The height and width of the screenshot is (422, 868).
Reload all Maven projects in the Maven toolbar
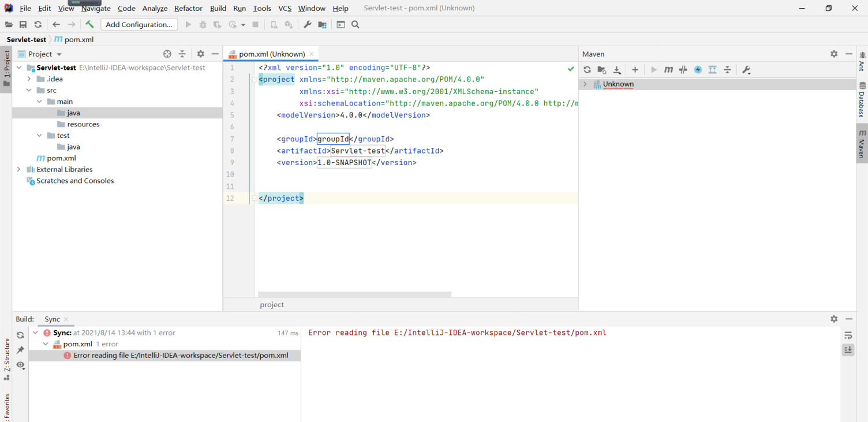587,70
